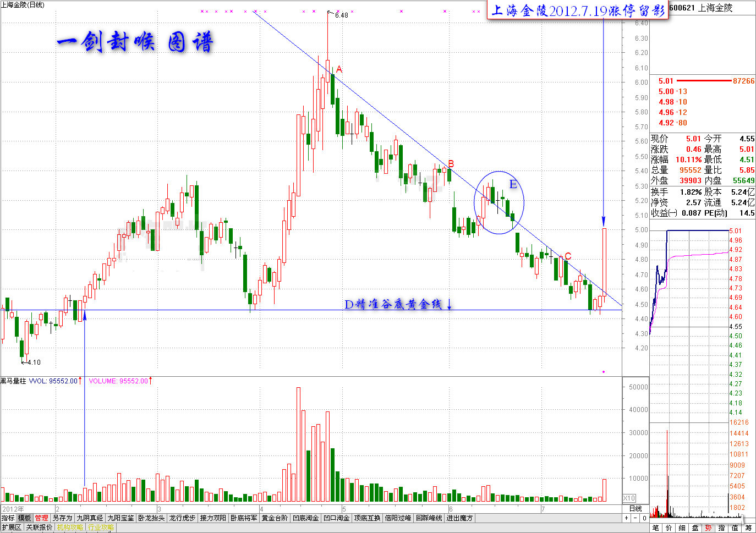Open the 筹 chip distribution tab

click(x=748, y=528)
